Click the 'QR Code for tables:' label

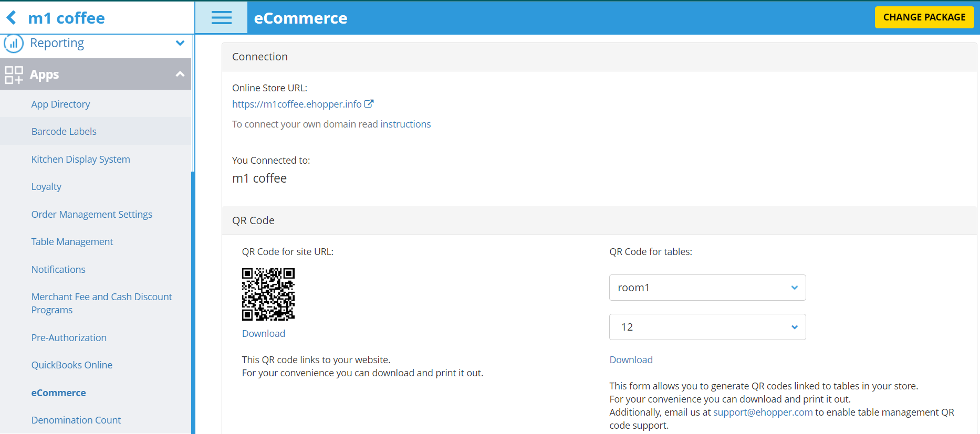[651, 251]
